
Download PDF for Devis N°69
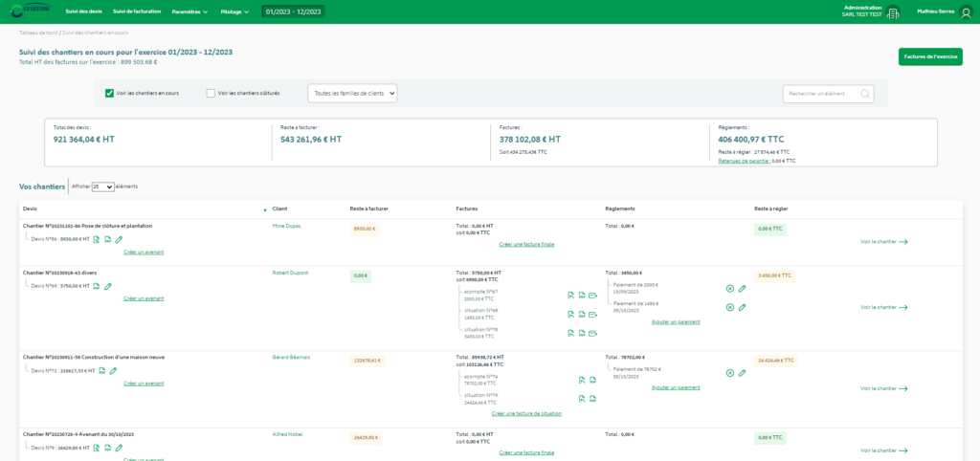click(x=97, y=286)
